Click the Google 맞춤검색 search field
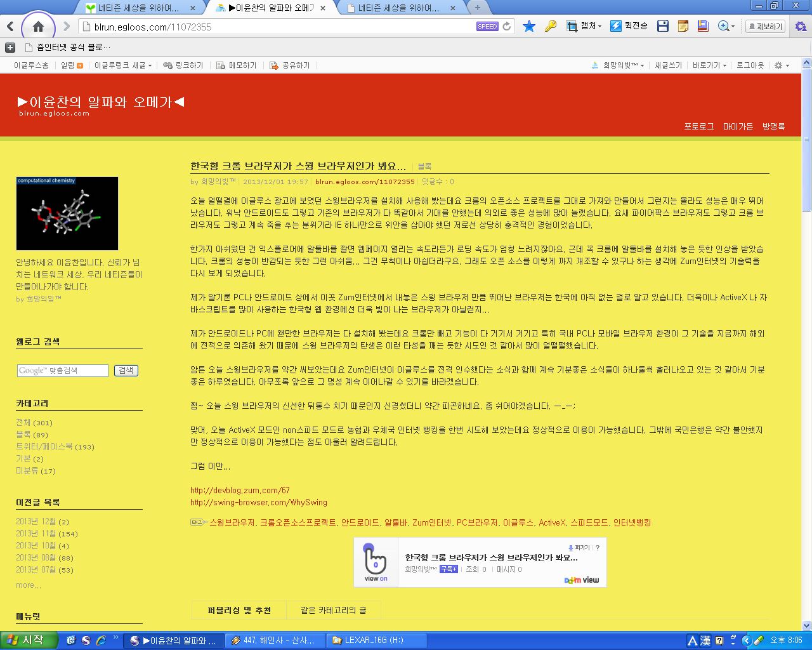812x650 pixels. point(63,371)
